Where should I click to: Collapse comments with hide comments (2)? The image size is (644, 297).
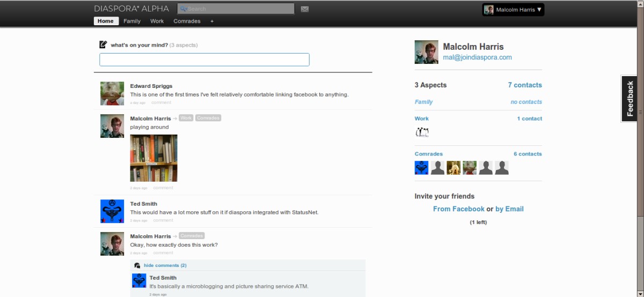[165, 265]
